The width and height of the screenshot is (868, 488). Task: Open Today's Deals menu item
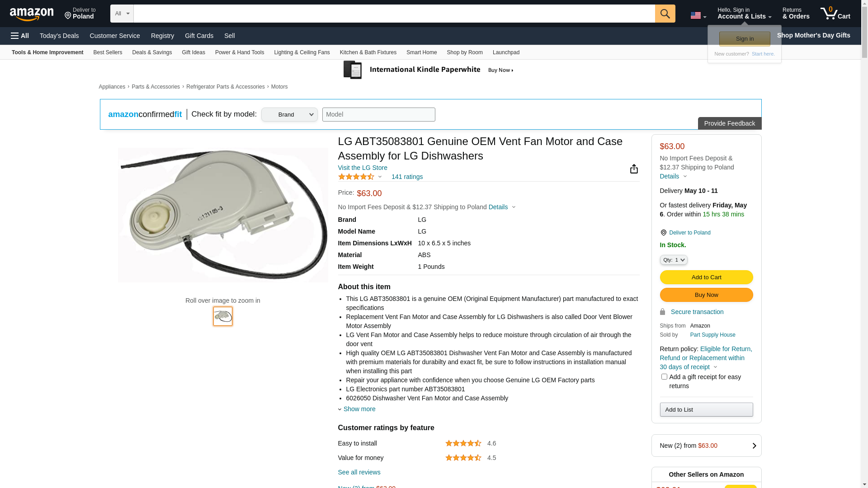59,36
